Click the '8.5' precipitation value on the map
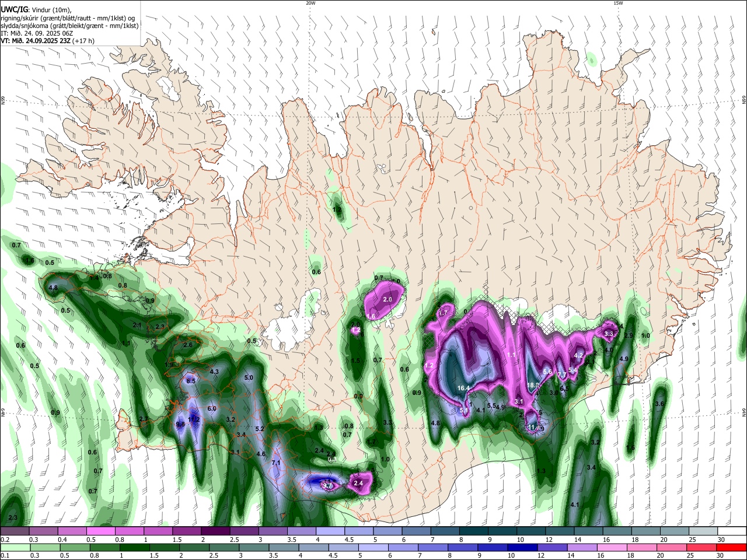This screenshot has height=560, width=747. pos(191,381)
